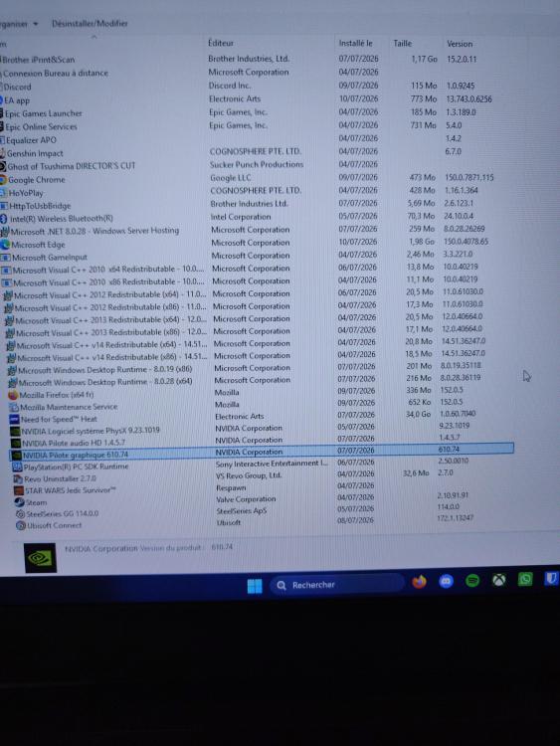The width and height of the screenshot is (560, 746).
Task: Open WhatsApp from the taskbar
Action: (x=525, y=579)
